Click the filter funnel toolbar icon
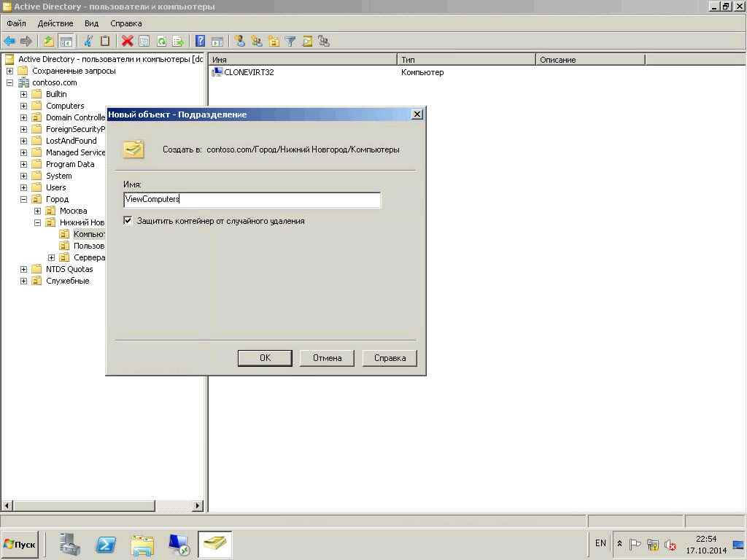Screen dimensions: 747x560 click(x=290, y=42)
